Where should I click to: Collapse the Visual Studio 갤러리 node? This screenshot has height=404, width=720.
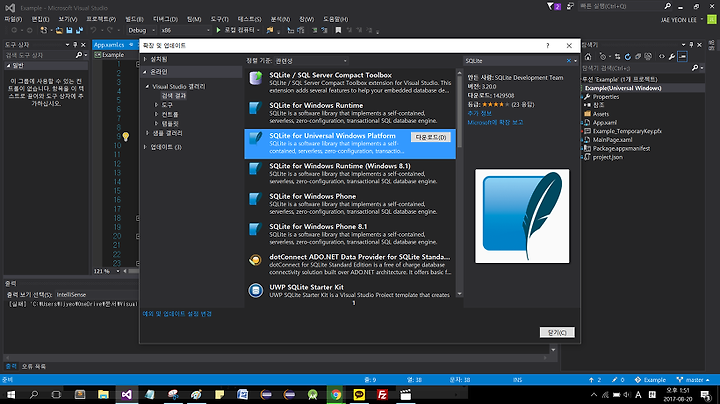(147, 86)
